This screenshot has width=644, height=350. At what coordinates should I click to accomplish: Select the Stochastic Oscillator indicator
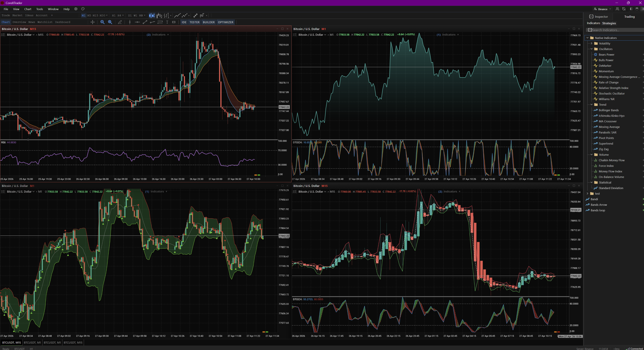coord(612,94)
